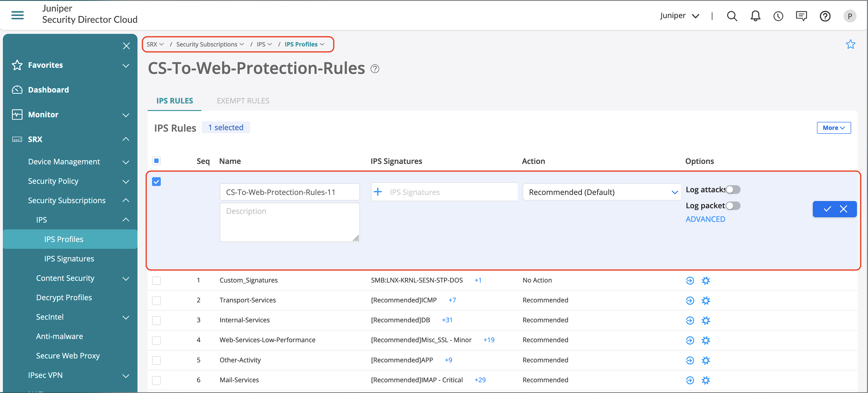Enable the Log packet toggle
868x393 pixels.
pos(733,206)
